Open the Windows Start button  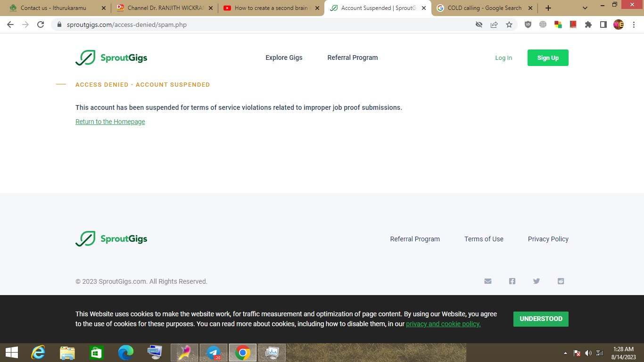[11, 353]
